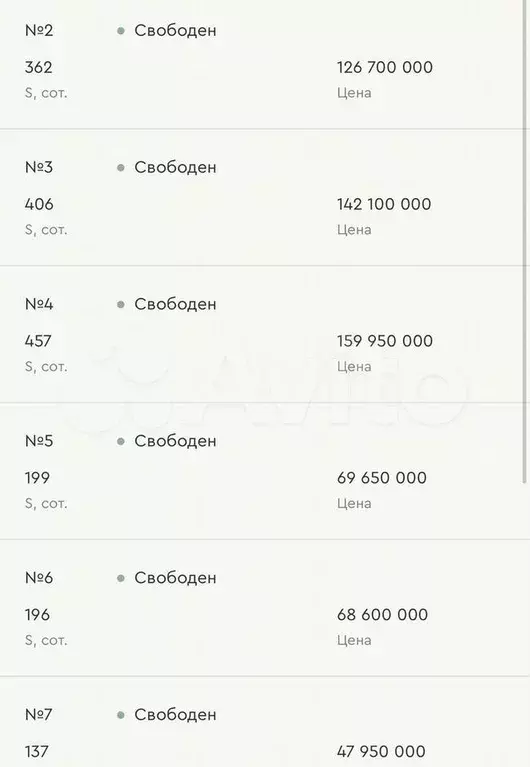Screen dimensions: 530x767
Task: Click price 159 950 000
Action: (x=385, y=341)
